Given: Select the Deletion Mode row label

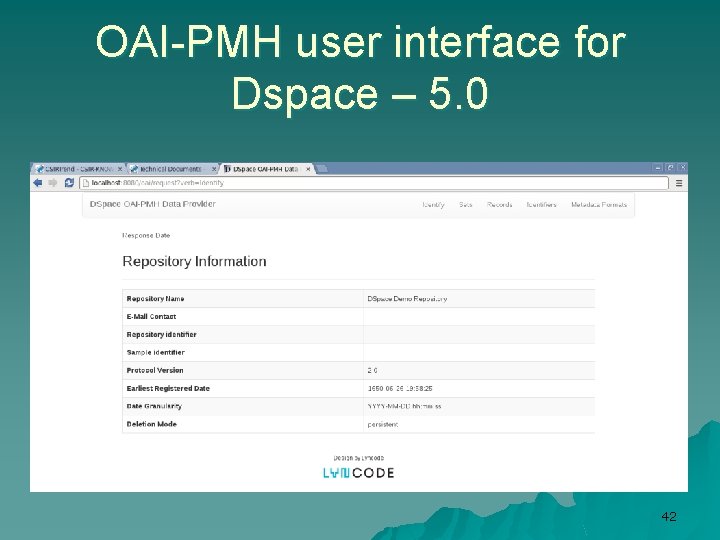Looking at the screenshot, I should pos(152,424).
